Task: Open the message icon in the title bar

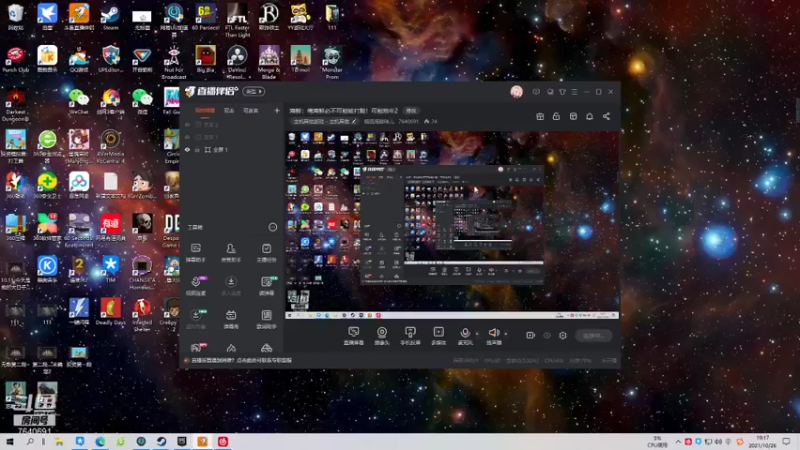Action: pos(536,92)
